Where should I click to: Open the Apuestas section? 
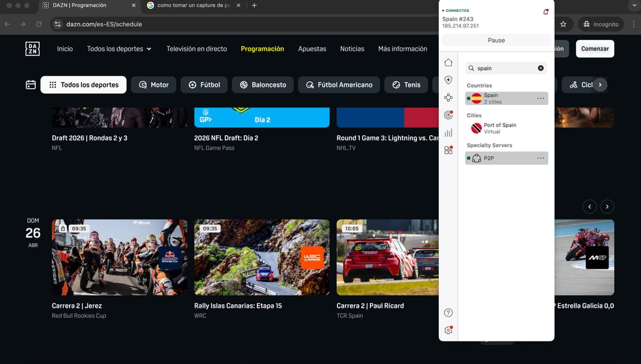[312, 49]
